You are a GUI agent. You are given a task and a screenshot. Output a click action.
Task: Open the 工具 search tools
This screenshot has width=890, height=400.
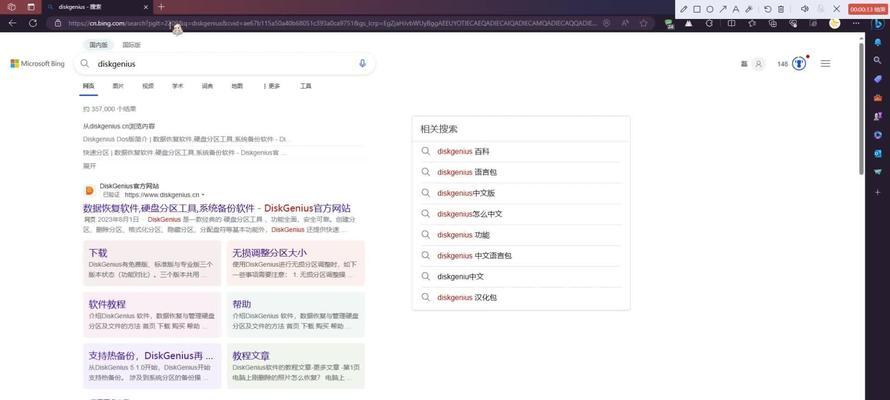tap(305, 86)
